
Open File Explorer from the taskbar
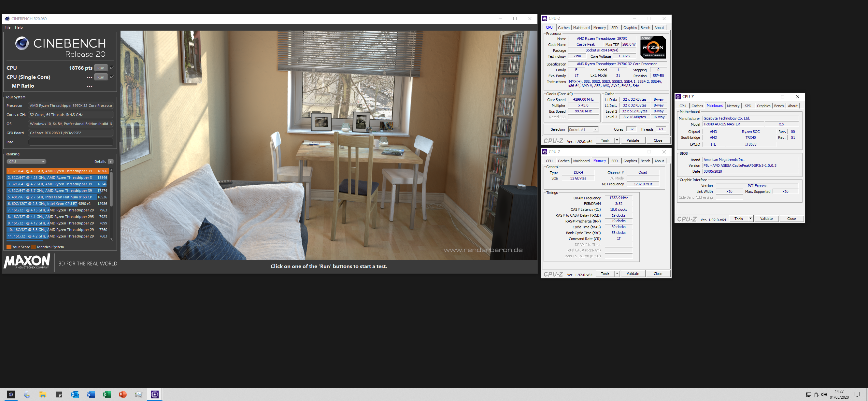coord(43,394)
